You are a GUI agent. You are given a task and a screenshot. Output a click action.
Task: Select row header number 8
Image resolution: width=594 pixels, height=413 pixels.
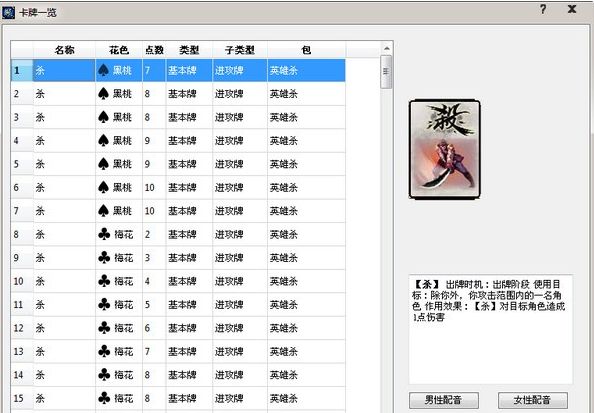point(22,235)
